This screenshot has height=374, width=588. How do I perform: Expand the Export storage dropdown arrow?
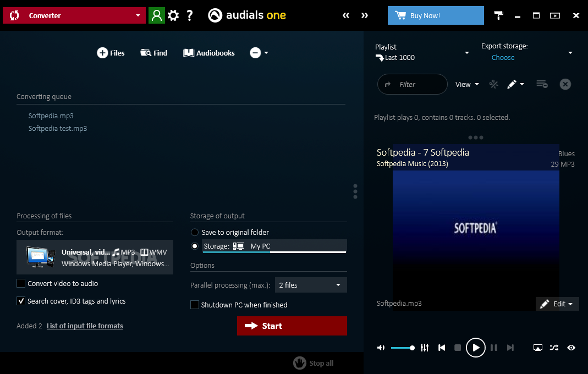570,53
